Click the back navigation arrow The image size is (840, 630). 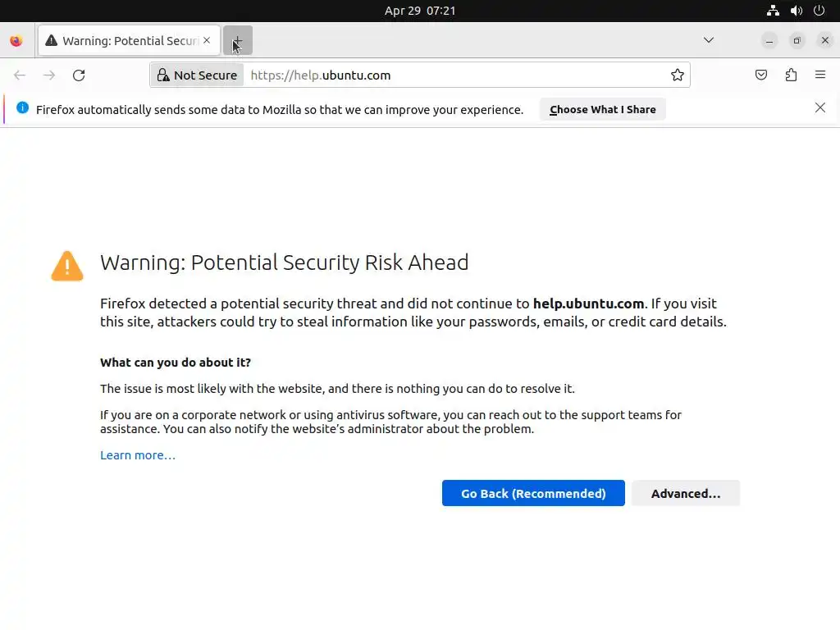20,75
